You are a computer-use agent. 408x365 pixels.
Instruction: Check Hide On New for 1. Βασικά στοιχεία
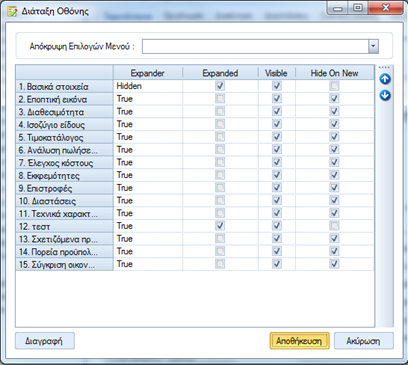pyautogui.click(x=334, y=86)
